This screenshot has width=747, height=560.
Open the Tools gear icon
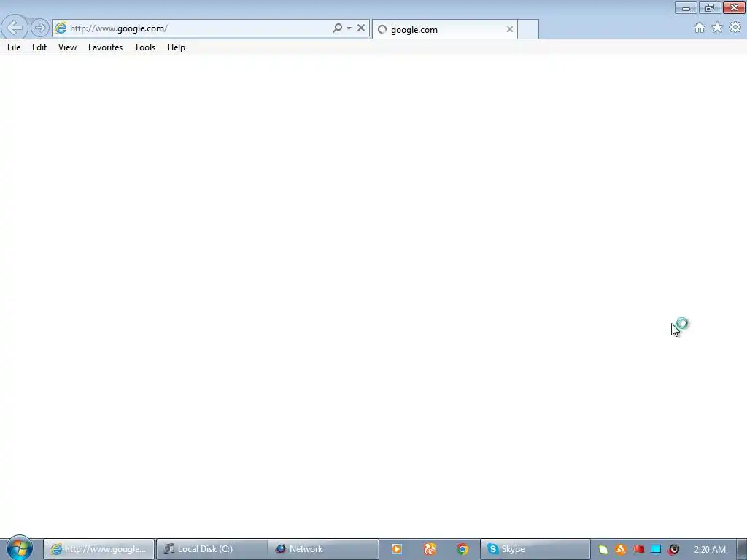(x=735, y=28)
